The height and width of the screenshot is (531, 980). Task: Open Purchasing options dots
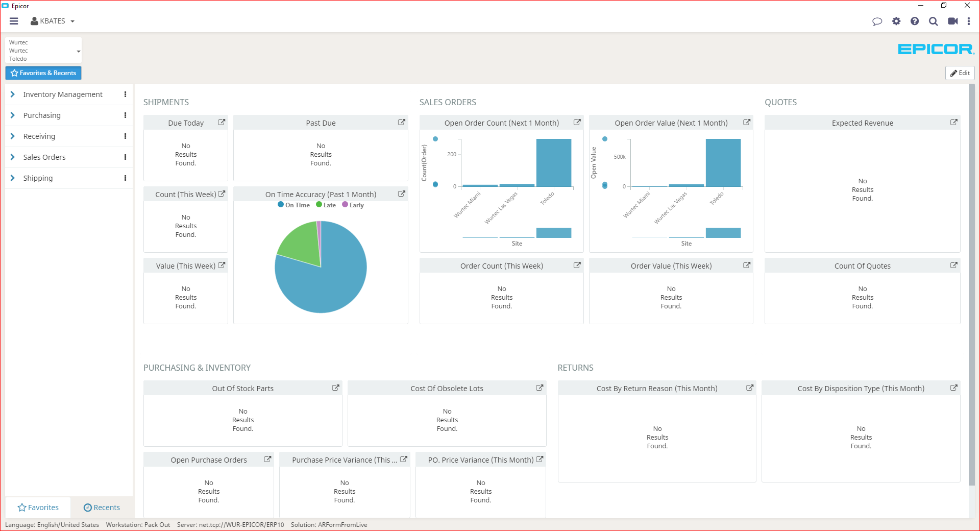coord(125,115)
